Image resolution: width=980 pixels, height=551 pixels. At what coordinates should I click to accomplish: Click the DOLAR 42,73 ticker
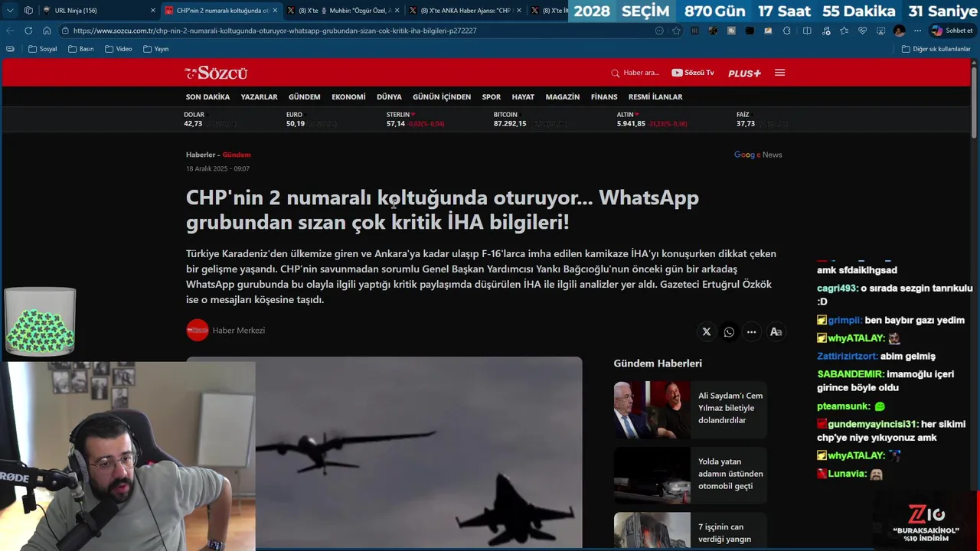211,119
